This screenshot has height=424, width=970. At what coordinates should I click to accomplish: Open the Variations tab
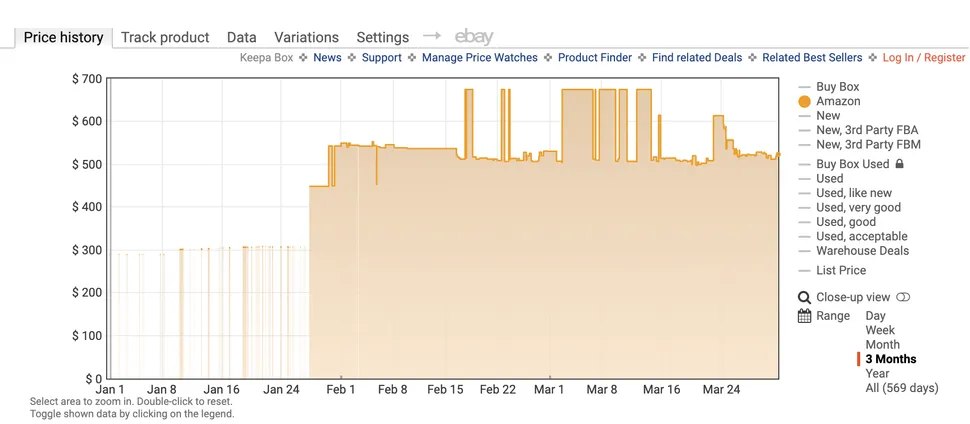coord(306,37)
